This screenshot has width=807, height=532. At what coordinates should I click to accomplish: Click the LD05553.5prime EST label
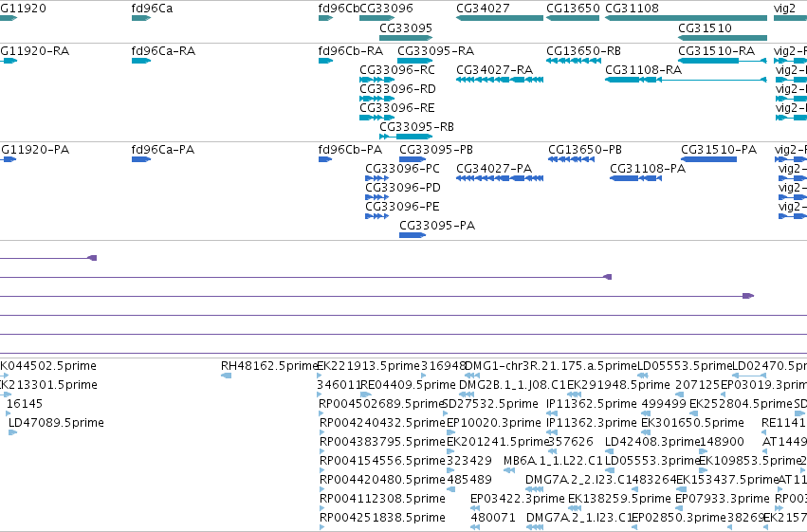(684, 366)
